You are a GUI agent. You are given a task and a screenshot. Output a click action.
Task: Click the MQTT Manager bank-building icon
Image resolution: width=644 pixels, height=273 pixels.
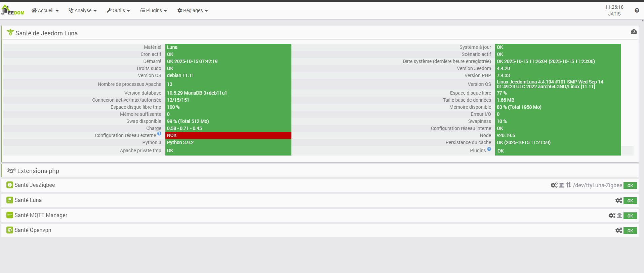[619, 215]
